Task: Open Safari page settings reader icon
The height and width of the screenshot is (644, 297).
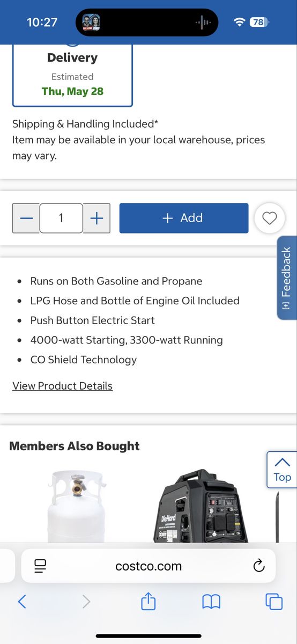Action: pos(40,566)
